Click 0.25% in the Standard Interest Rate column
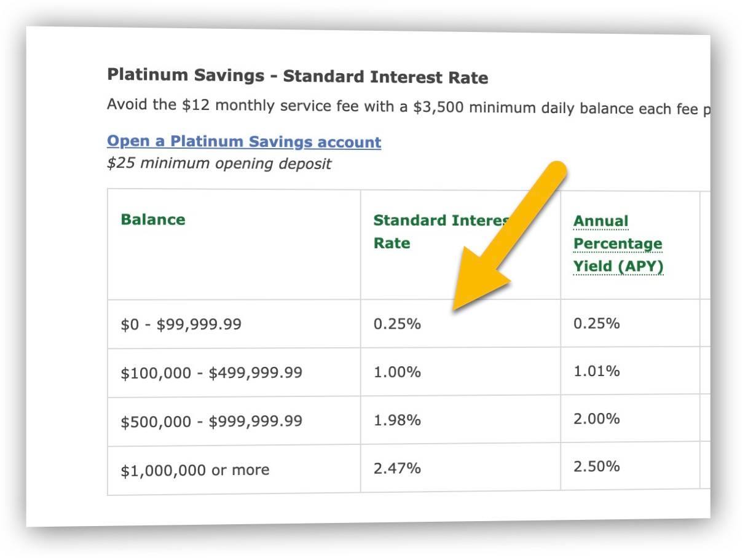The image size is (756, 558). [x=397, y=323]
